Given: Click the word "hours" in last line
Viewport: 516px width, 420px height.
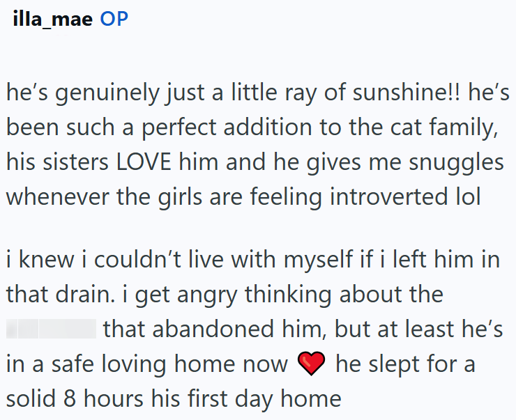Looking at the screenshot, I should 114,398.
